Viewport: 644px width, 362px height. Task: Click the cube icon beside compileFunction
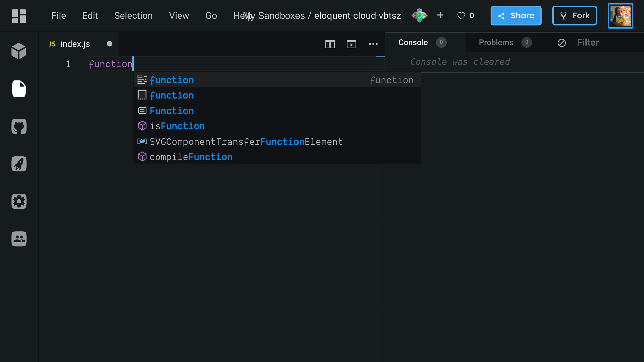click(142, 157)
